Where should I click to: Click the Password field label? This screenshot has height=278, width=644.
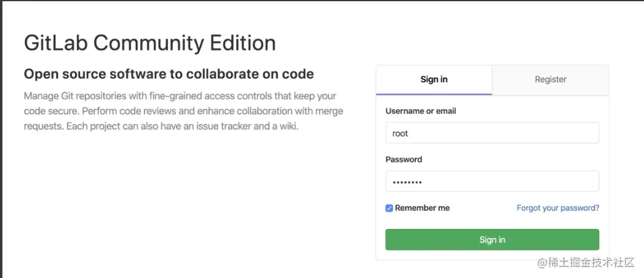[403, 160]
